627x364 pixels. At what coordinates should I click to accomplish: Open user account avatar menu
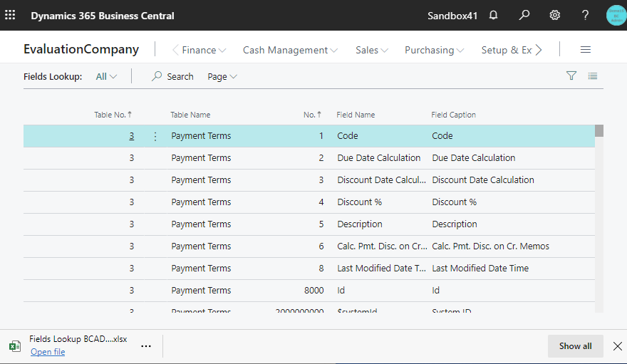[616, 15]
